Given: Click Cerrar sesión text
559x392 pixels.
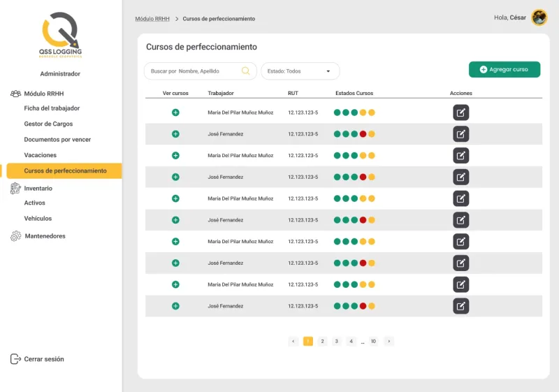Looking at the screenshot, I should [x=44, y=359].
